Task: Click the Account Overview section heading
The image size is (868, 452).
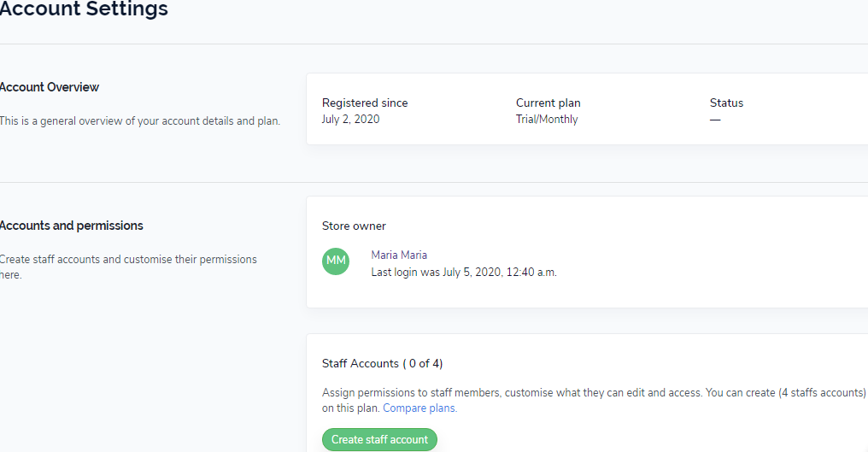Action: (x=50, y=87)
